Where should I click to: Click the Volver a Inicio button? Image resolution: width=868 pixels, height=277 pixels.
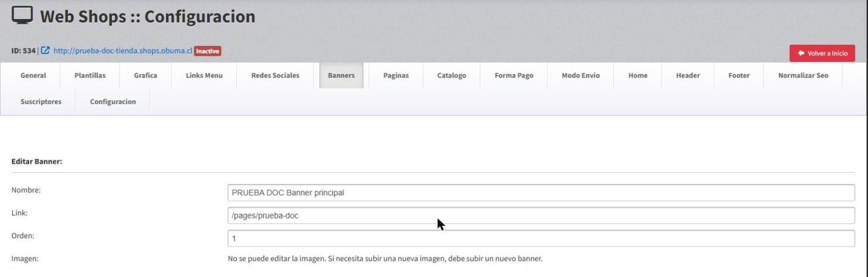(822, 53)
